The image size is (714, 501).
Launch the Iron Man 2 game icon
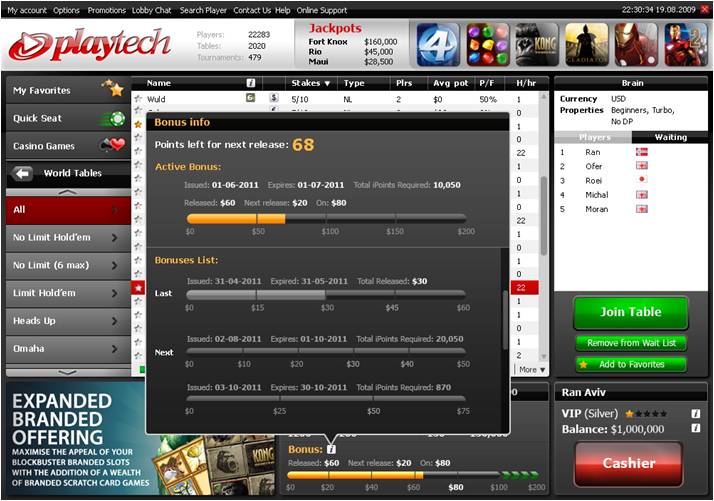685,45
